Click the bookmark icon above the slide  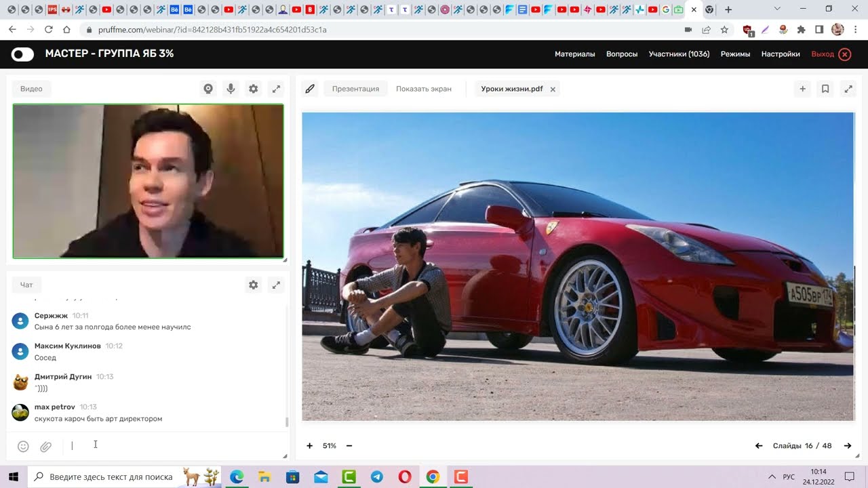(825, 89)
